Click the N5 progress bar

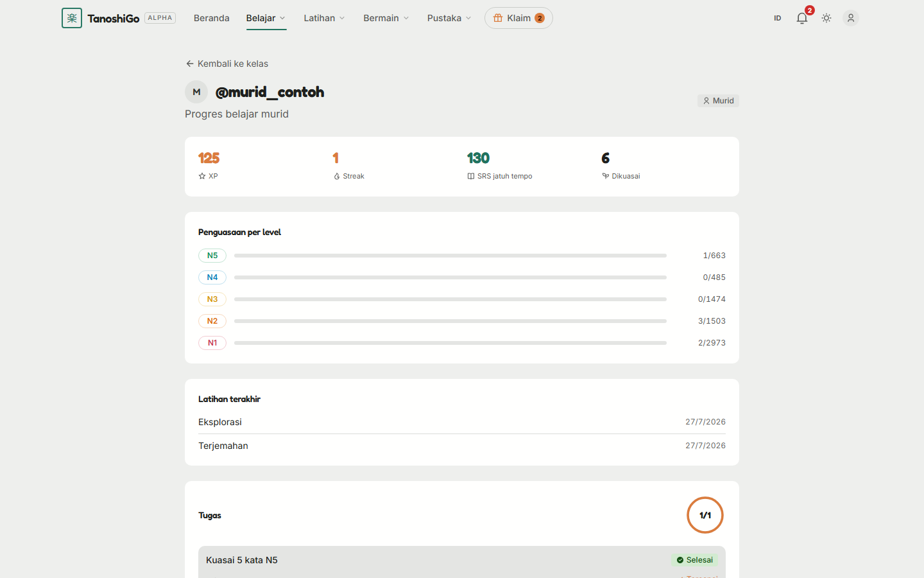click(450, 256)
